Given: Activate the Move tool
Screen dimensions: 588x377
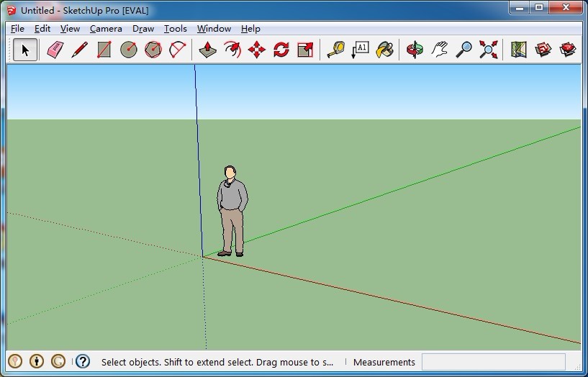Looking at the screenshot, I should point(257,50).
